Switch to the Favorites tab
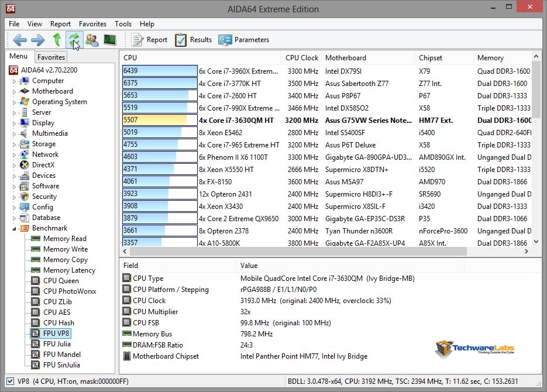The image size is (547, 392). pyautogui.click(x=51, y=57)
